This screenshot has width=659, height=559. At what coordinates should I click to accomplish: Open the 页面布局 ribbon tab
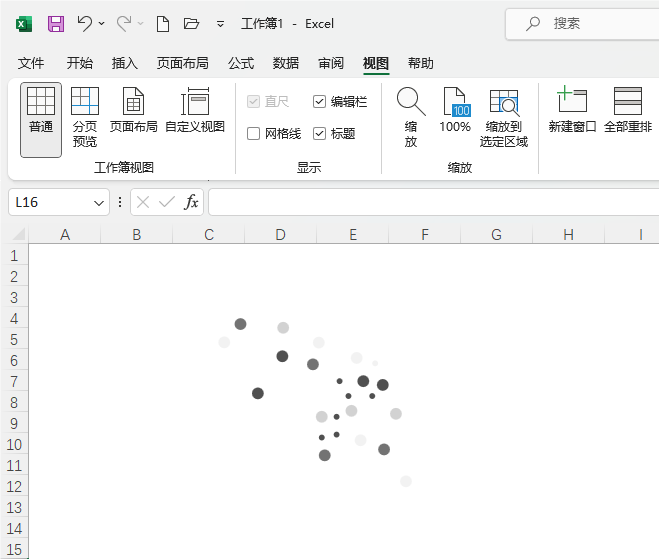coord(182,63)
